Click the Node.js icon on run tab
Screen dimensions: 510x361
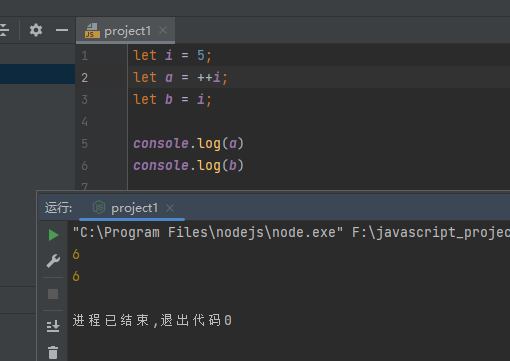pos(99,207)
